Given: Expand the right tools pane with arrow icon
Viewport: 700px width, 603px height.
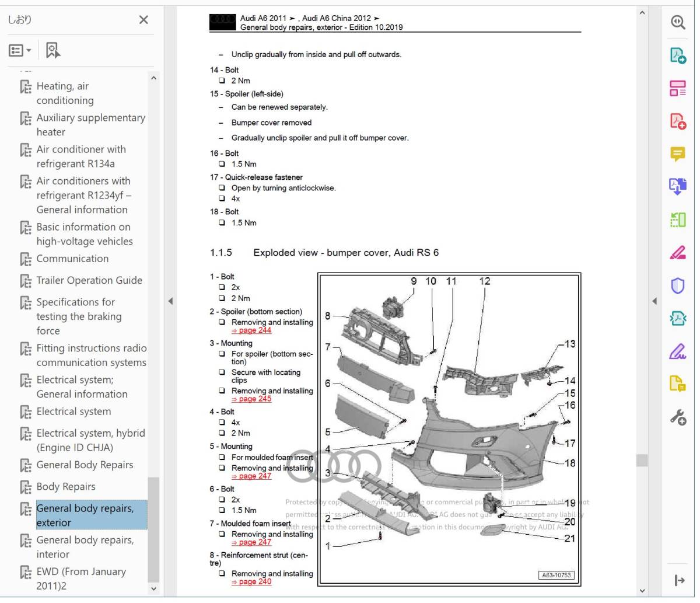Looking at the screenshot, I should click(679, 580).
